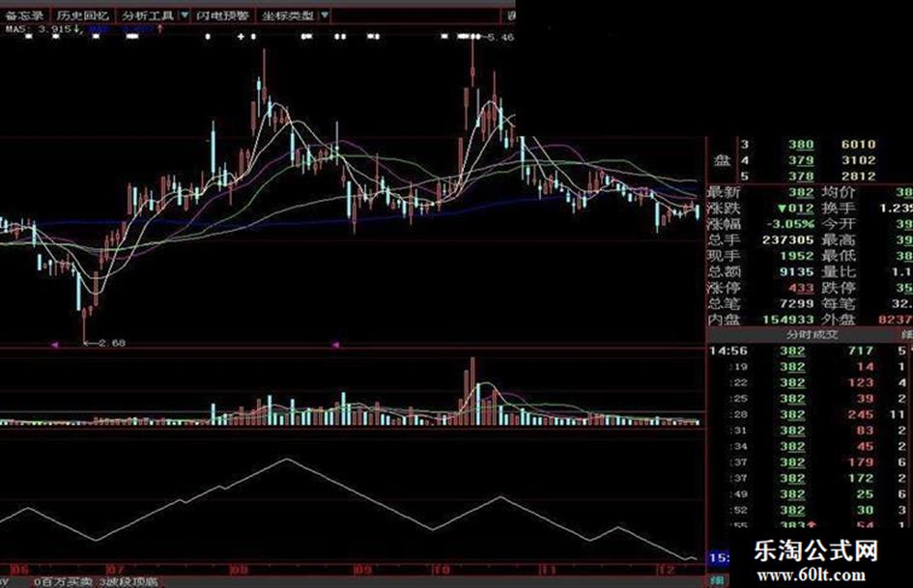This screenshot has height=588, width=913.
Task: Click the 细 detail icon at bottom right
Action: (717, 580)
